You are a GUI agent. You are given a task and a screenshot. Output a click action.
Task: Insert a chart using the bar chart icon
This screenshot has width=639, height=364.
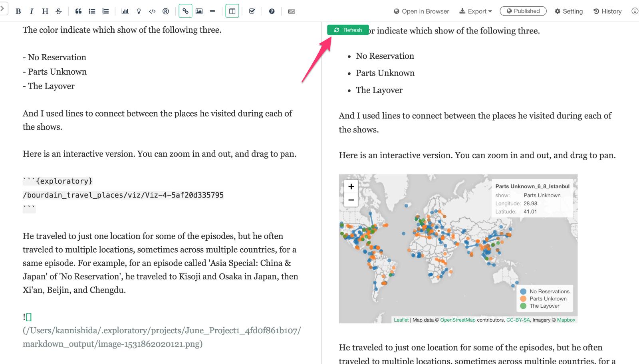point(125,11)
